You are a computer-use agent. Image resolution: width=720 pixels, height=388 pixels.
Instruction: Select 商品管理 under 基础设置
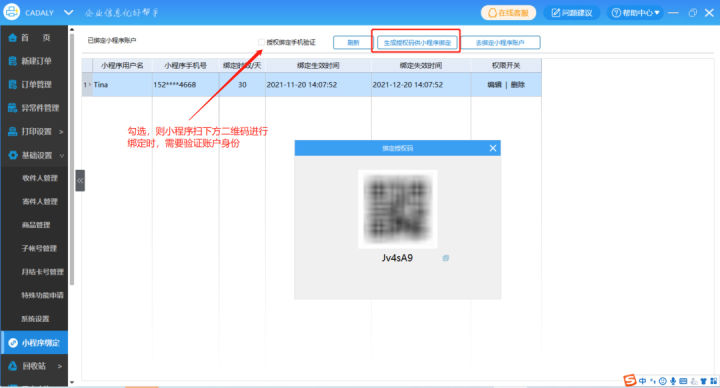(x=36, y=225)
